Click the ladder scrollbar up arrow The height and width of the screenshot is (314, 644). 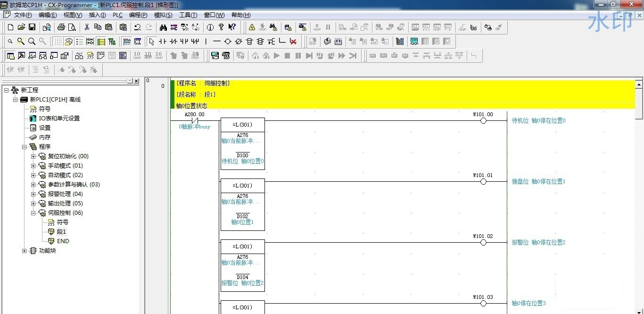[x=639, y=85]
